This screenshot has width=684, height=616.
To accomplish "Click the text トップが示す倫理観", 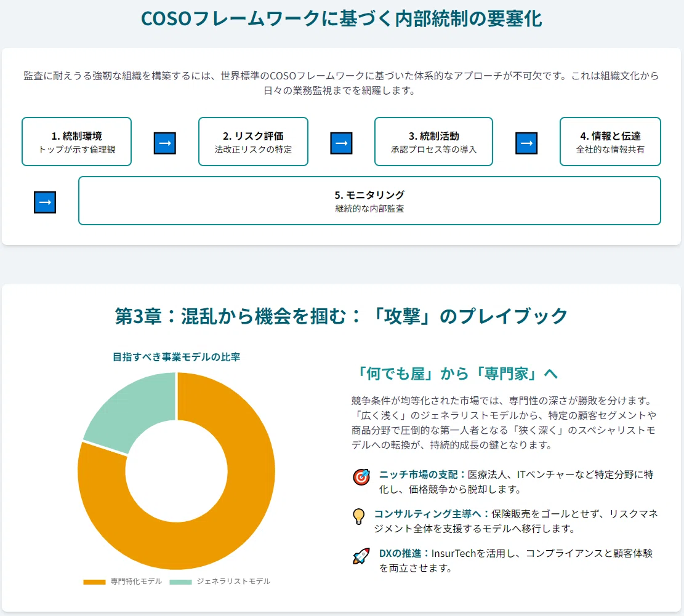I will [77, 150].
